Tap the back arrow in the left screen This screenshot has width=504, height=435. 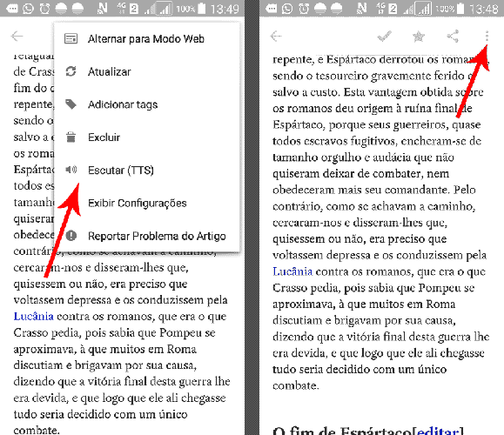pos(17,36)
